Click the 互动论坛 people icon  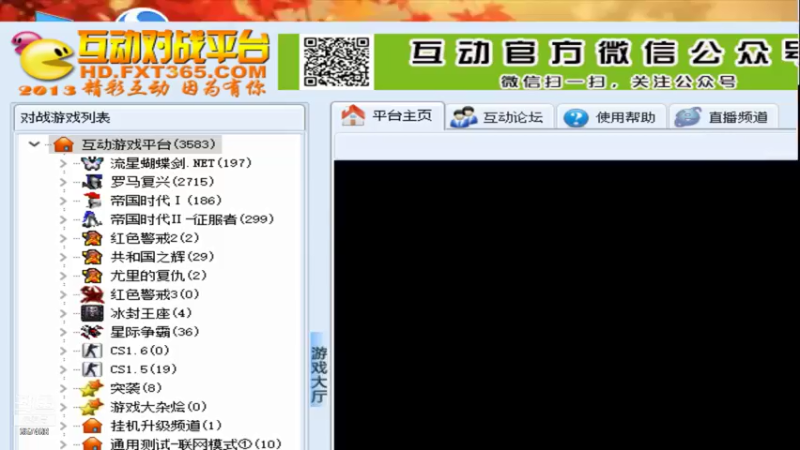463,117
